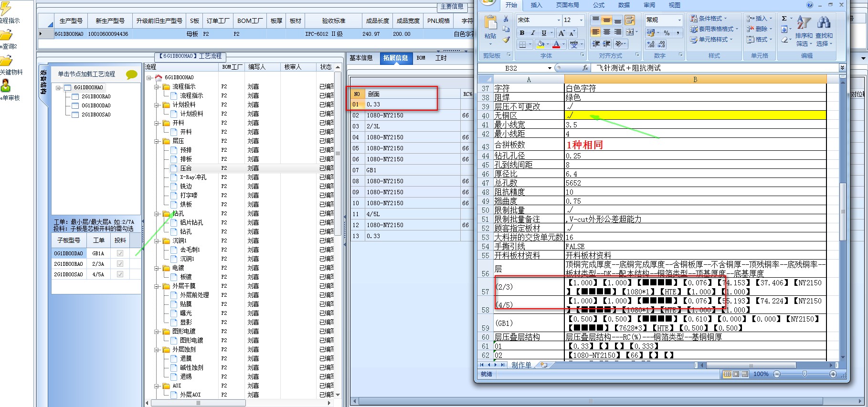The height and width of the screenshot is (407, 868).
Task: Click the increase indent icon
Action: (607, 44)
